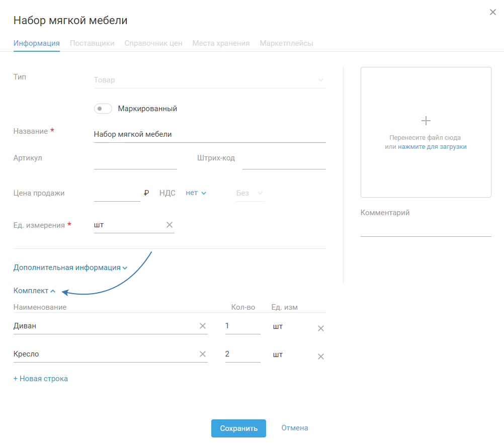Screen dimensions: 504x446
Task: Close the product dialog with X icon
Action: click(493, 12)
